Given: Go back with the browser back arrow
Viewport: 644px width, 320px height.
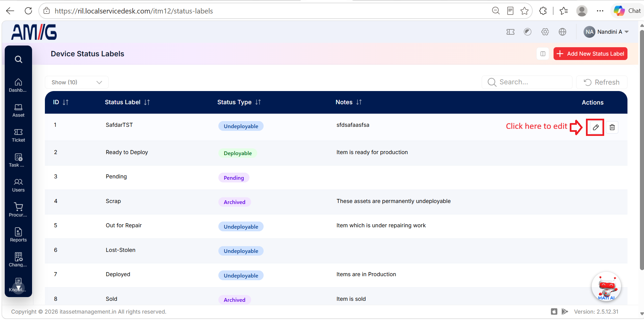Looking at the screenshot, I should [x=10, y=11].
